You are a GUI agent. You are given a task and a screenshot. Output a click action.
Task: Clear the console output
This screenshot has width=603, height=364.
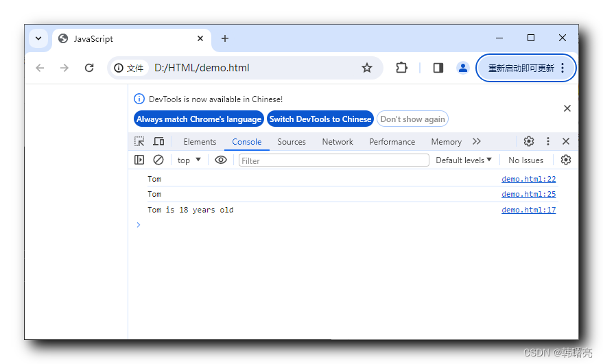pos(158,160)
